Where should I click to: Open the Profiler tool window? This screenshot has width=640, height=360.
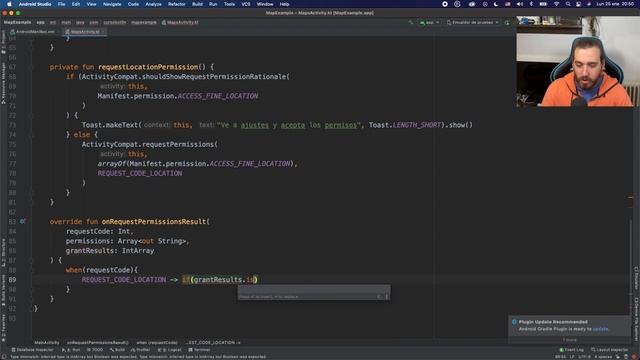(140, 350)
